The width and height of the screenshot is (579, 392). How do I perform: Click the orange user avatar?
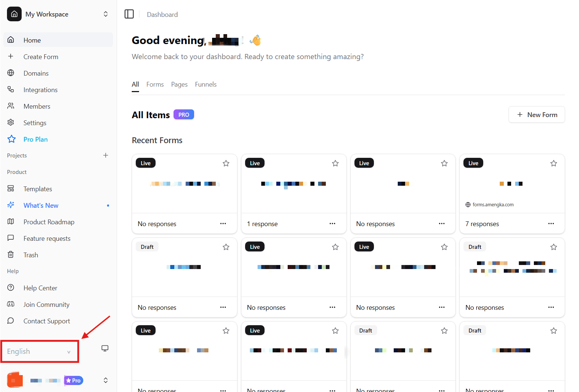coord(15,380)
